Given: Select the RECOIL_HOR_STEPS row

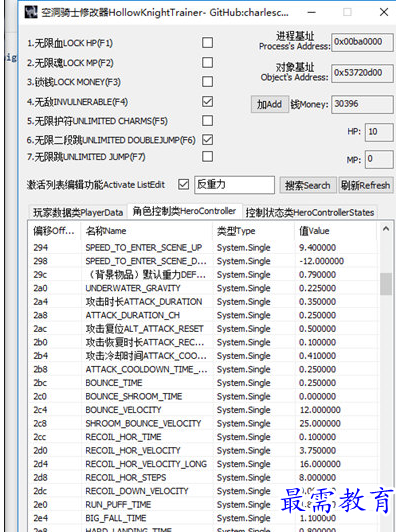Looking at the screenshot, I should point(203,477).
